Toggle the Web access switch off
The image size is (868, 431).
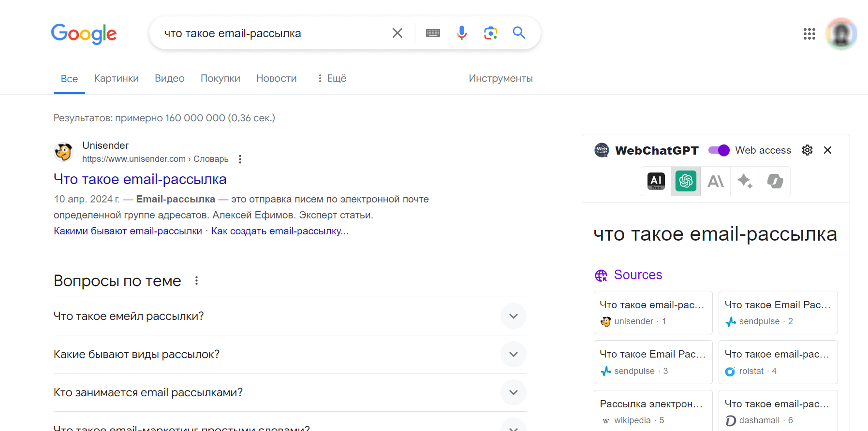click(x=719, y=150)
